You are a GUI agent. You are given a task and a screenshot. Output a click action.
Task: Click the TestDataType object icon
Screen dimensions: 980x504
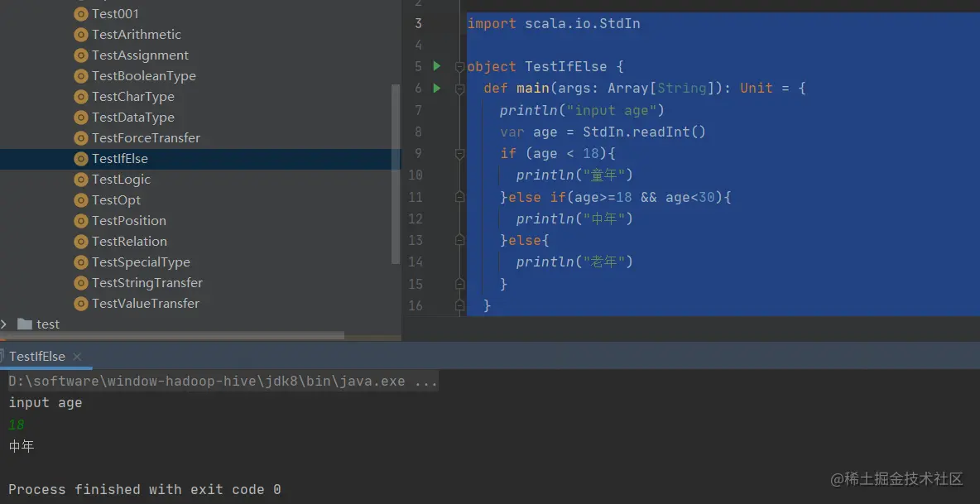coord(80,118)
